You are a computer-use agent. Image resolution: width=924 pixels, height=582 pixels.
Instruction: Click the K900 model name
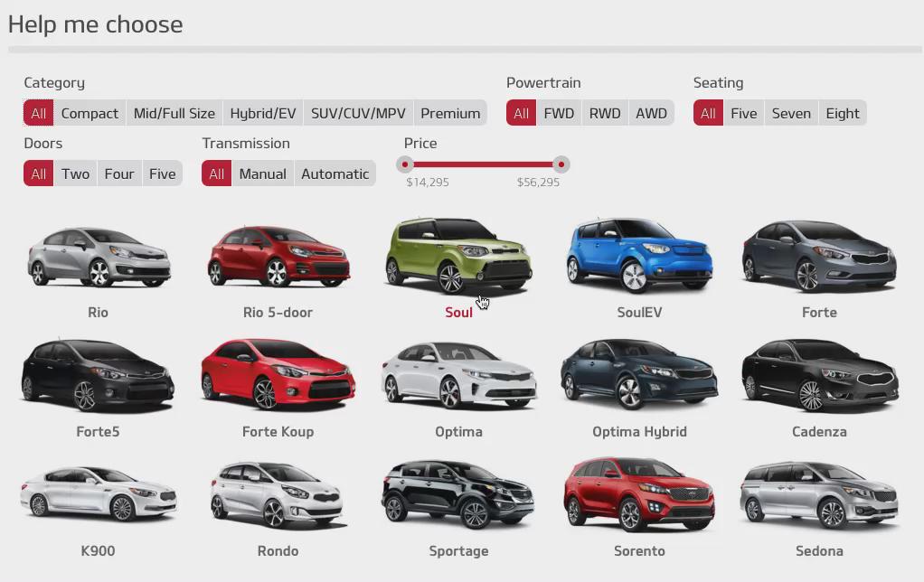click(x=98, y=550)
